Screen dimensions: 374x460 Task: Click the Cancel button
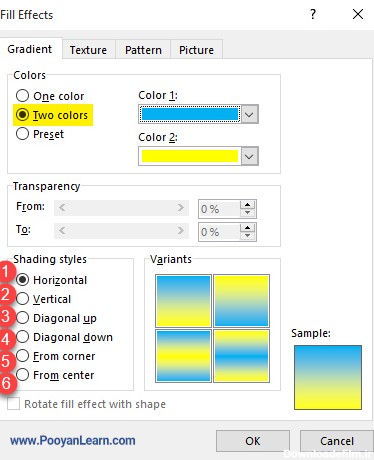tap(337, 441)
